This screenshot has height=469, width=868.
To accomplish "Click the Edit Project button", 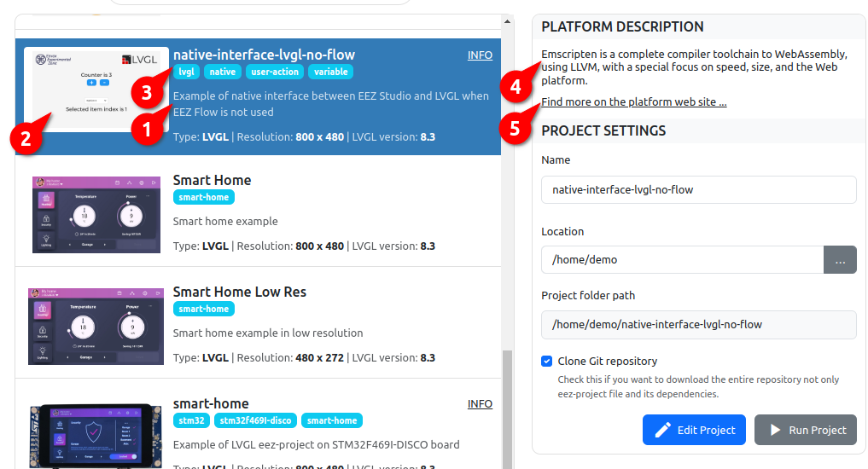I will pyautogui.click(x=694, y=430).
